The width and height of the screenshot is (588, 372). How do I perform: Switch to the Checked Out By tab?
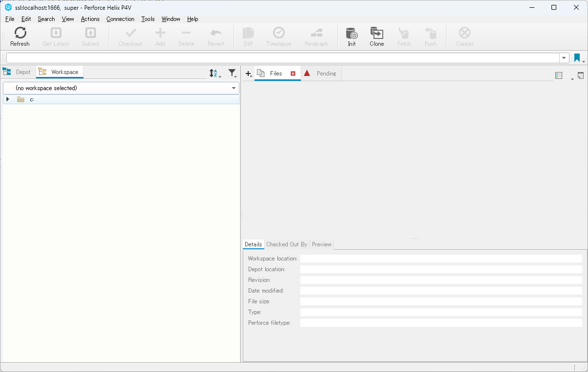coord(287,244)
